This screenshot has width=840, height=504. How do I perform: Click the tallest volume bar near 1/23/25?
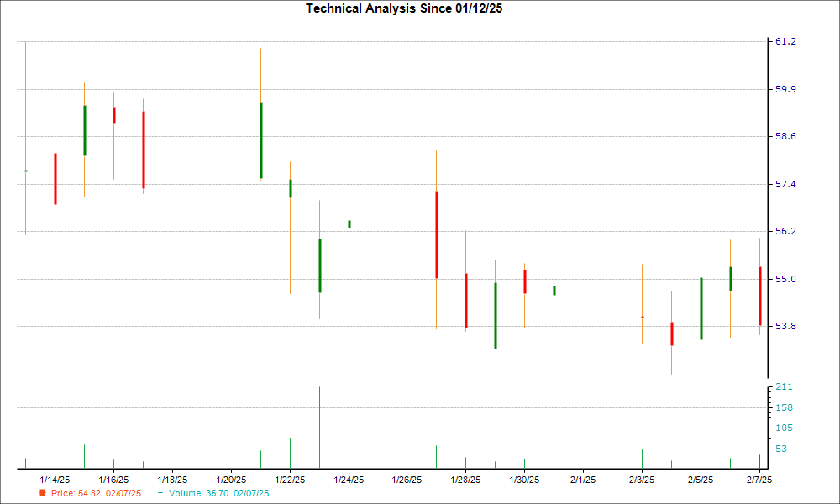(320, 428)
